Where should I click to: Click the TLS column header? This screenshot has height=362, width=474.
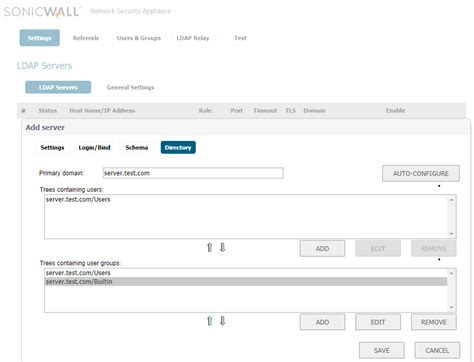click(x=290, y=110)
